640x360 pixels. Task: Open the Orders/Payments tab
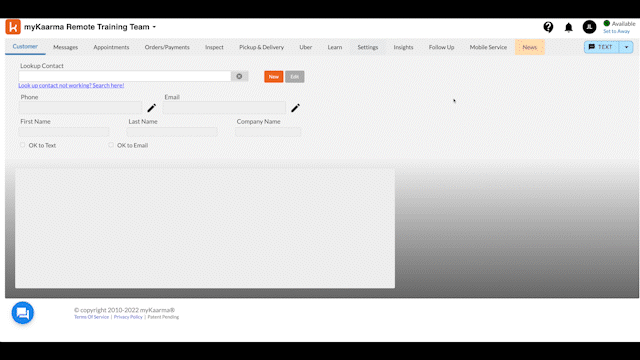point(167,47)
